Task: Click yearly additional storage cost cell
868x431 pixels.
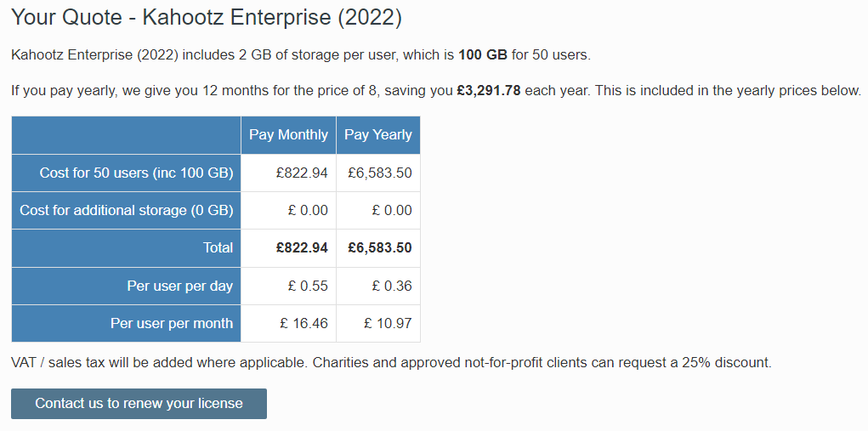Action: pyautogui.click(x=392, y=210)
